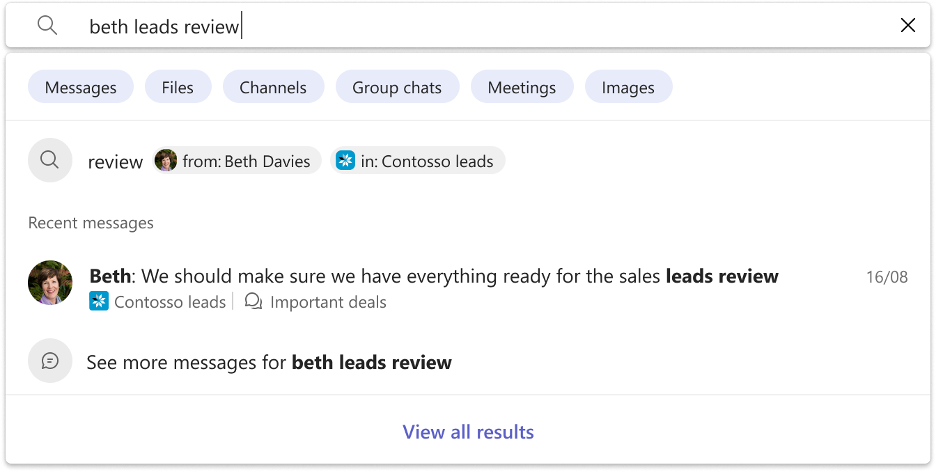The image size is (936, 472).
Task: Choose the Group chats filter chip
Action: (x=396, y=87)
